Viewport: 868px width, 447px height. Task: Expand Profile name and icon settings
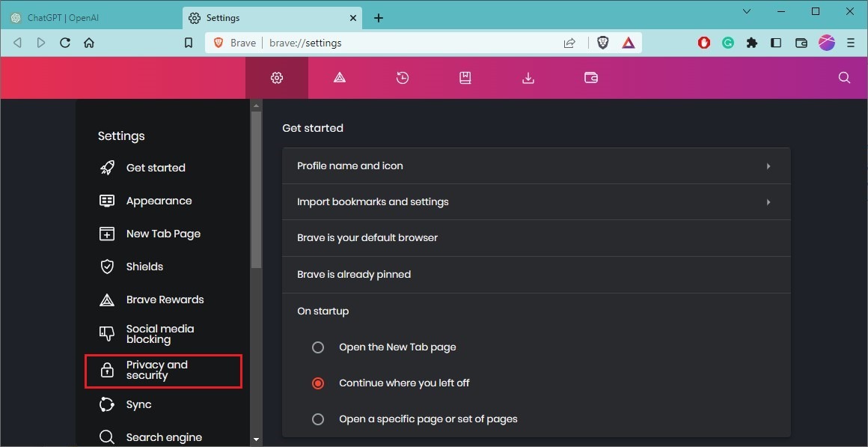[536, 165]
